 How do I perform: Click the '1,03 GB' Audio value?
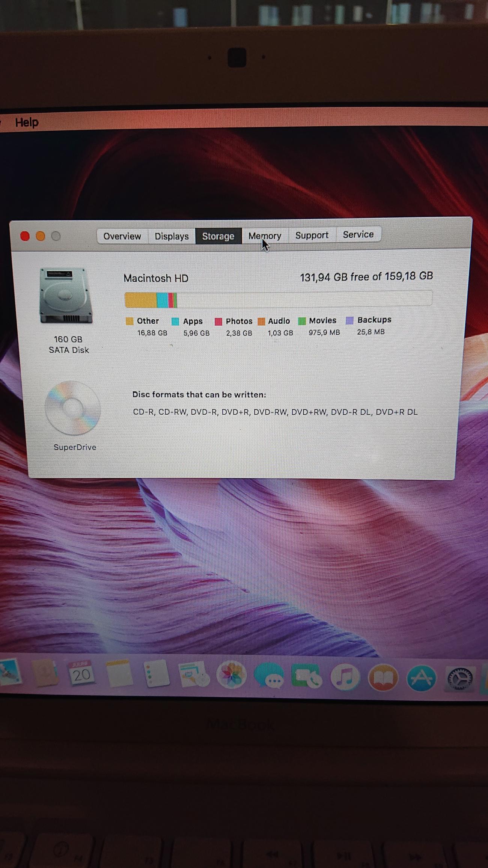coord(280,333)
